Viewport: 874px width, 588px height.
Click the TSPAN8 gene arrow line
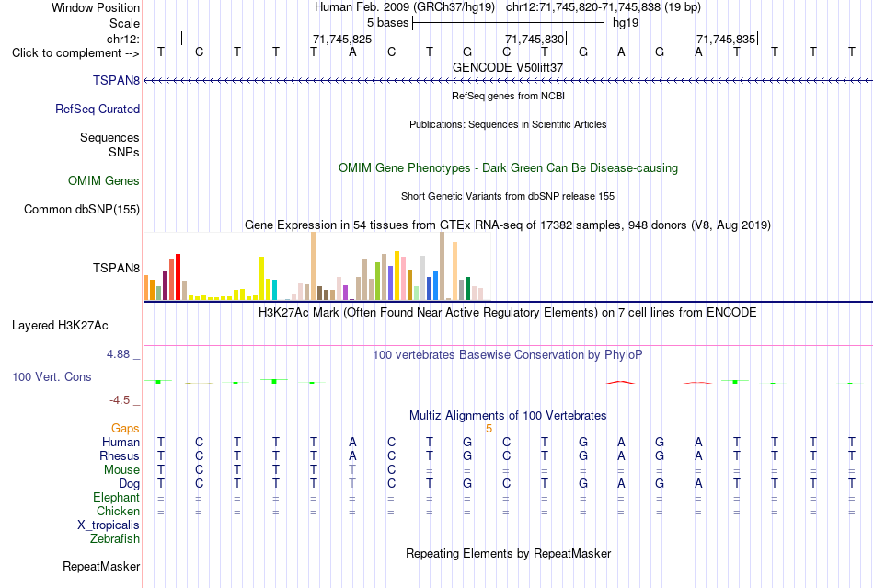coord(508,81)
